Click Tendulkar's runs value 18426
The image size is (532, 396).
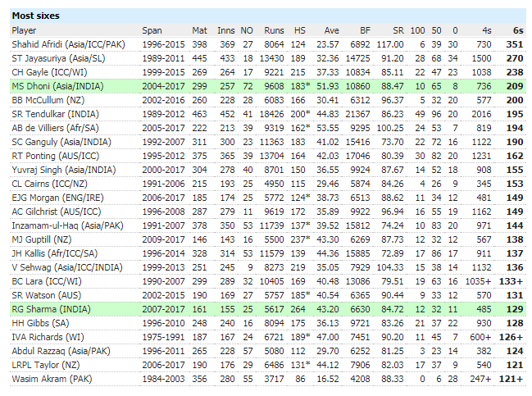click(272, 114)
